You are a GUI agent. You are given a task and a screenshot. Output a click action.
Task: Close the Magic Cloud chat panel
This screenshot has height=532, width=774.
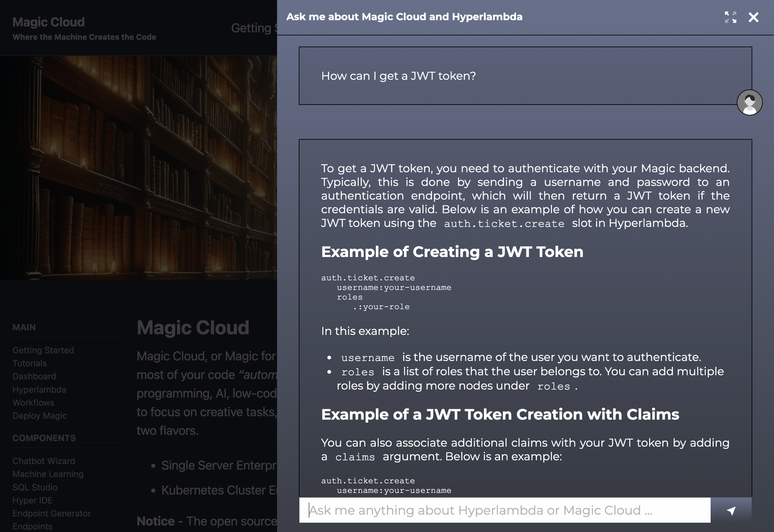point(753,17)
